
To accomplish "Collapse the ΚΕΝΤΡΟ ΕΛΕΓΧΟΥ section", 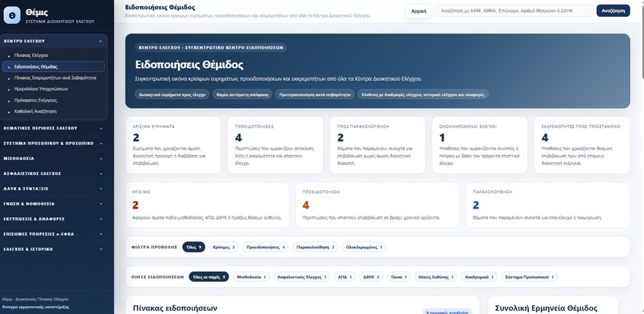I will pos(54,41).
